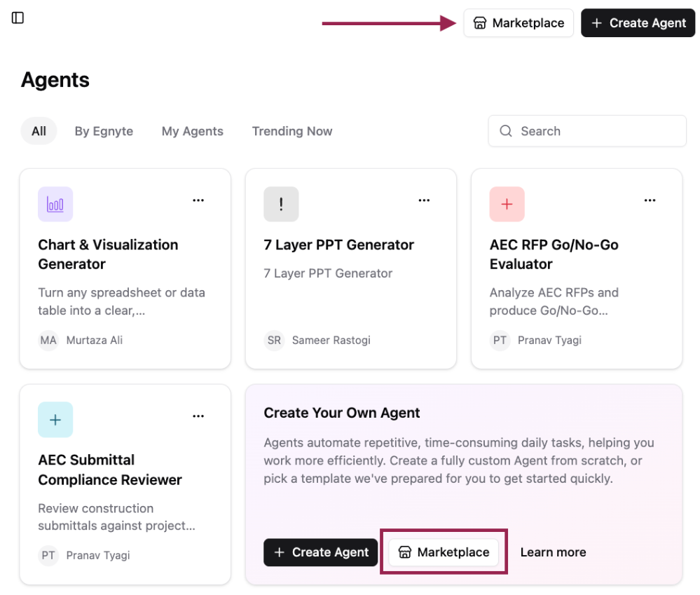The width and height of the screenshot is (700, 595).
Task: Switch to the By Egnyte tab
Action: (104, 131)
